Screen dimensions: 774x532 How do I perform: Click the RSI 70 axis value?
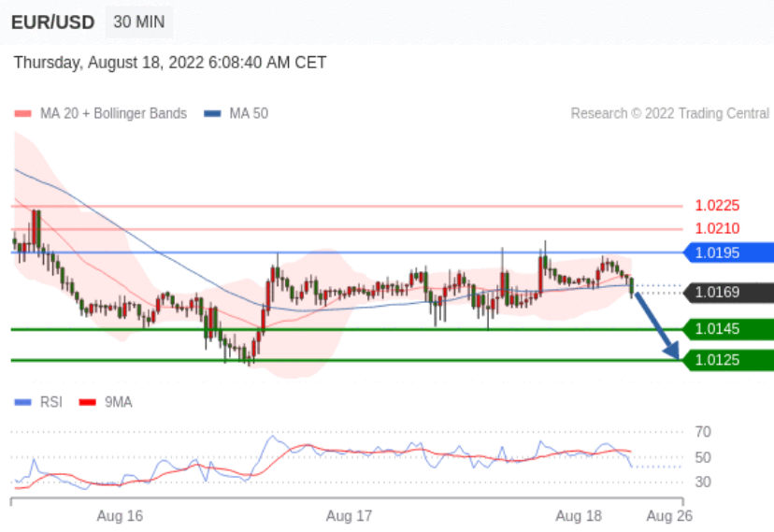pos(703,432)
